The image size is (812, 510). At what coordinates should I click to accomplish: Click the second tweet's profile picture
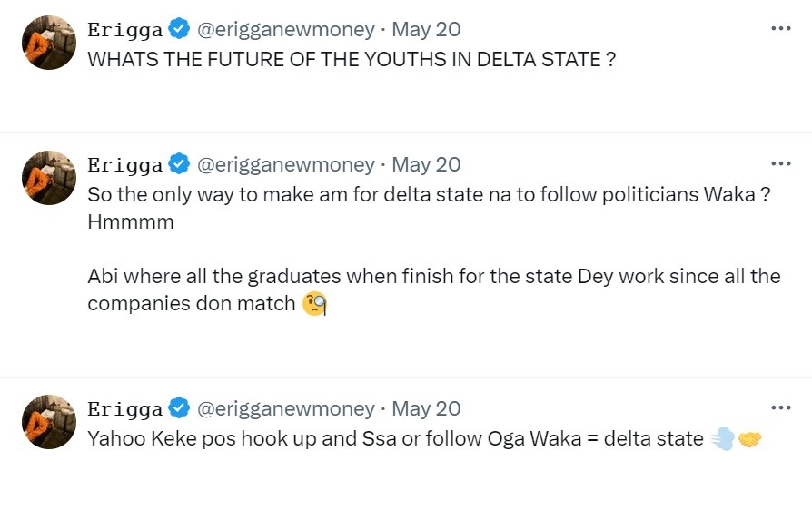click(x=48, y=177)
